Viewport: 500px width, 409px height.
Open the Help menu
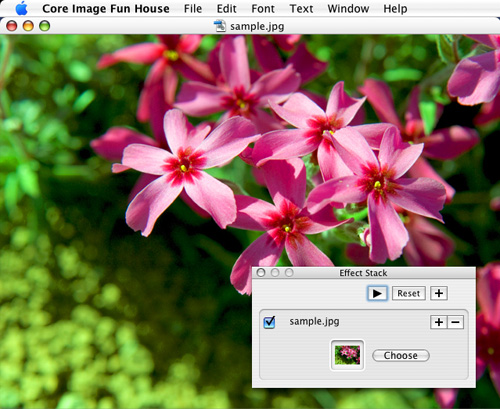tap(395, 8)
